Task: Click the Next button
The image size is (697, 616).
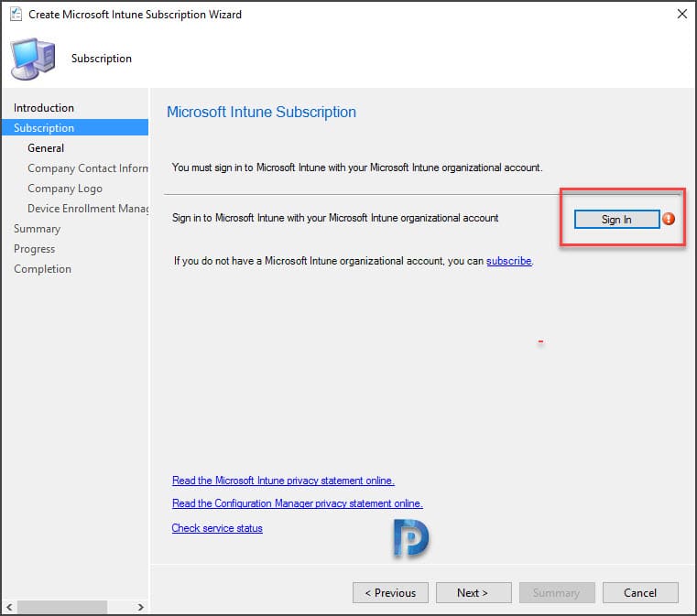Action: point(474,593)
